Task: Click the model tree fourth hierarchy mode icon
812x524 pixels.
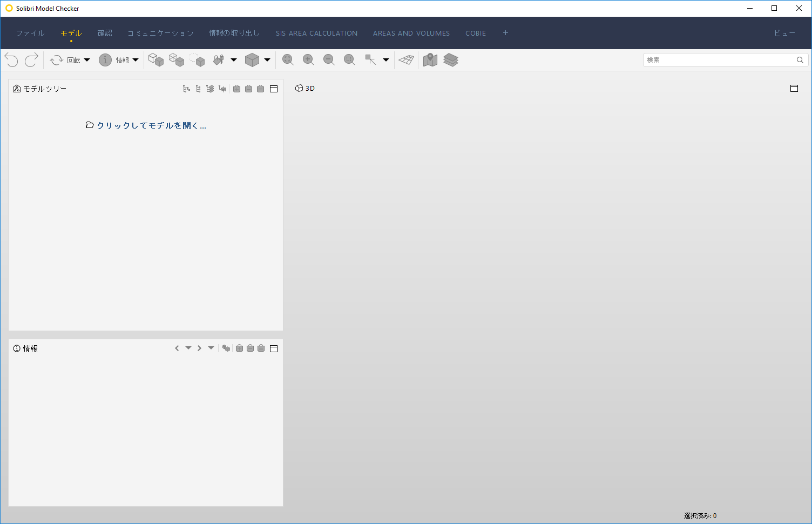Action: tap(222, 89)
